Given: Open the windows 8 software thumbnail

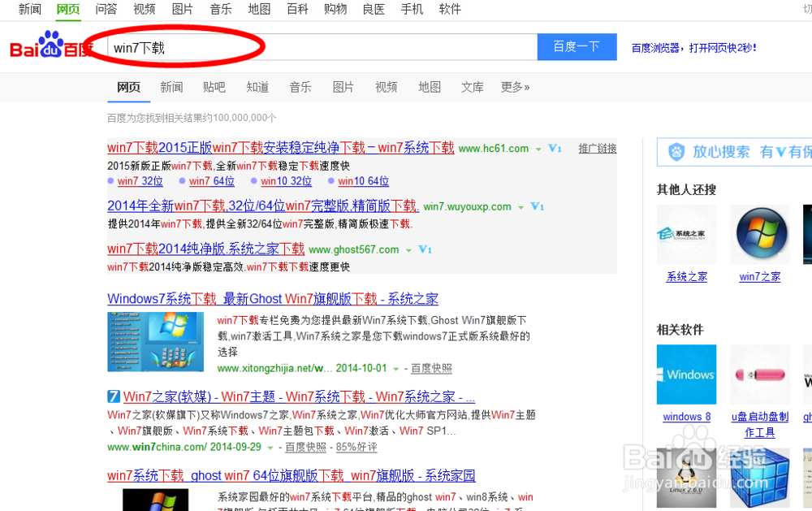Looking at the screenshot, I should [x=686, y=375].
